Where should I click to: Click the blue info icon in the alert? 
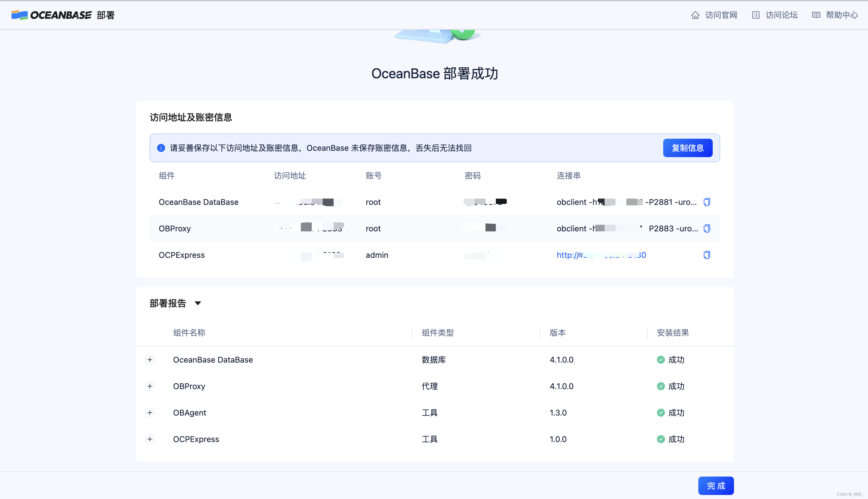(x=161, y=148)
